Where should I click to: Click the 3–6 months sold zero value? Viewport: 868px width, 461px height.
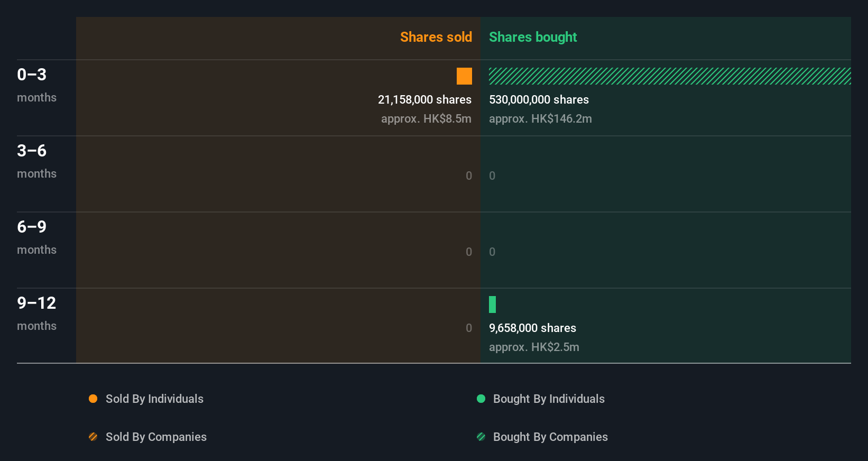tap(469, 176)
